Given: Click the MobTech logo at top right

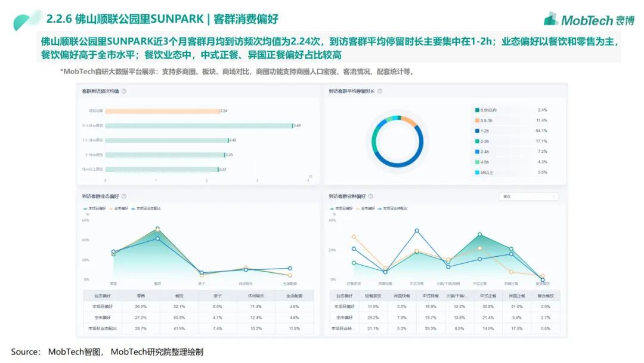Looking at the screenshot, I should 589,19.
